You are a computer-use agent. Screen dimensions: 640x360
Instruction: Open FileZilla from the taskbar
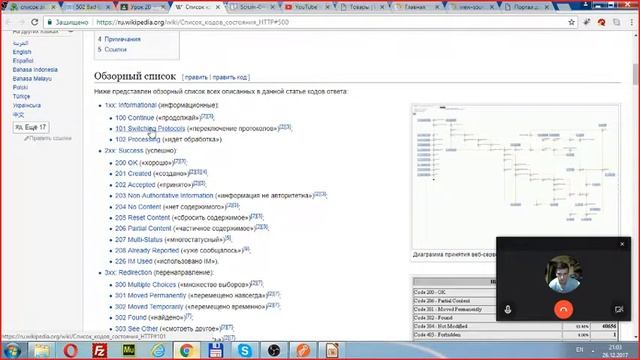(x=100, y=351)
